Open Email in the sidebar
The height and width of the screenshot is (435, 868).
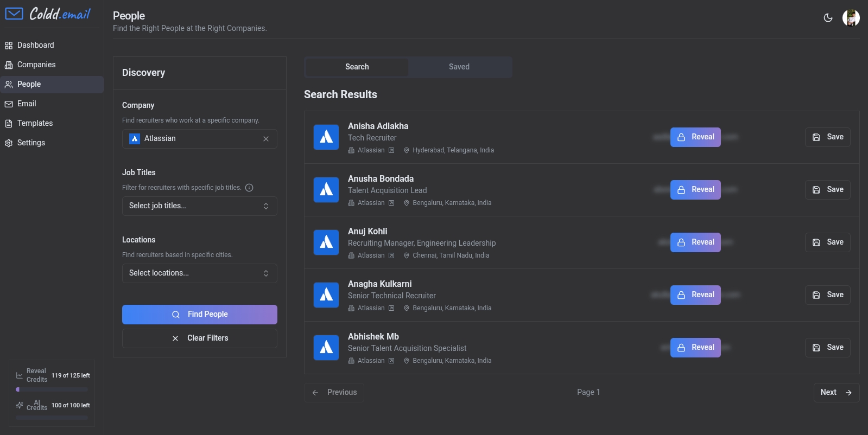pyautogui.click(x=52, y=104)
